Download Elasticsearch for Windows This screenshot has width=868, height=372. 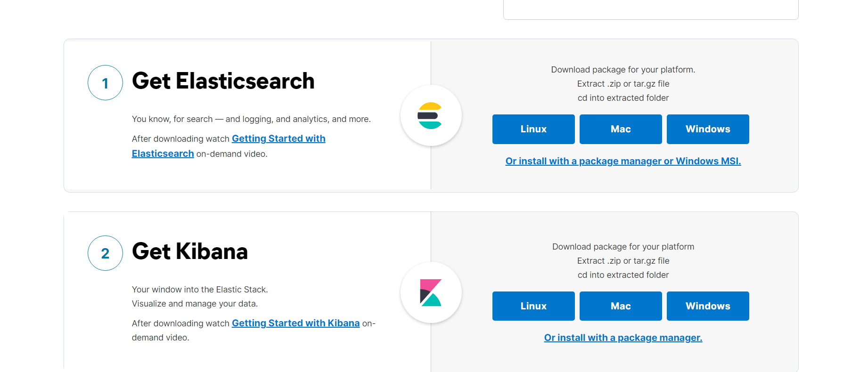pyautogui.click(x=708, y=129)
